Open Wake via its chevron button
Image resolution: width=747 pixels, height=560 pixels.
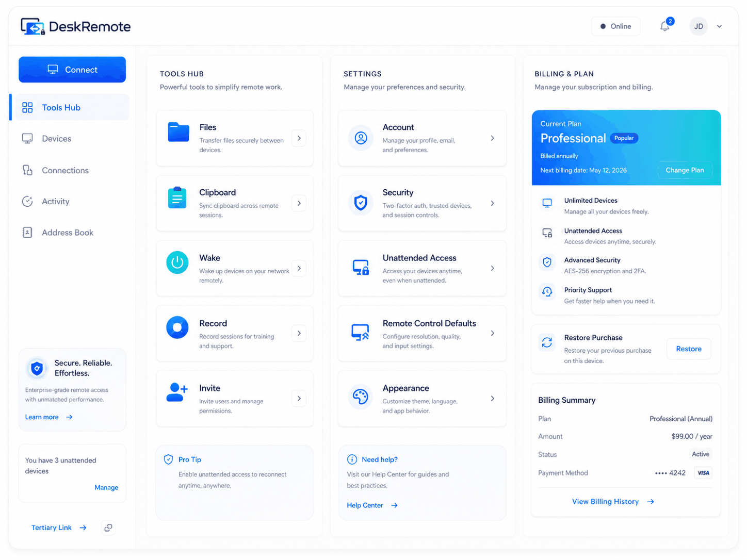click(x=299, y=268)
